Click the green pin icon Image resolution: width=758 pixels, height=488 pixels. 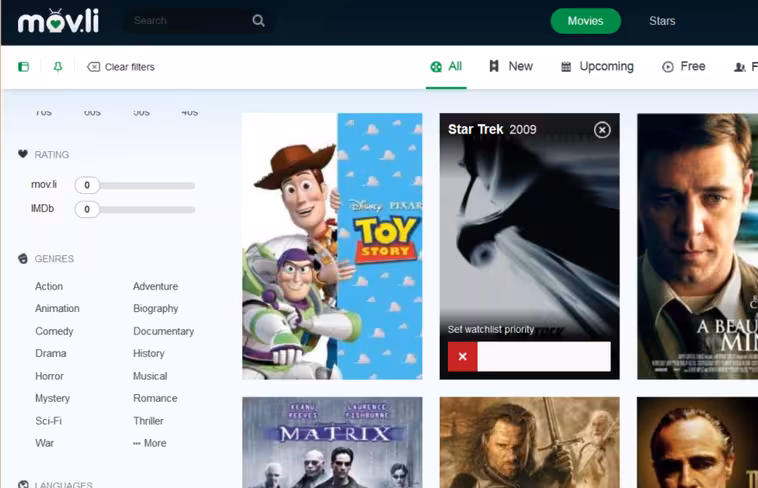(x=58, y=67)
